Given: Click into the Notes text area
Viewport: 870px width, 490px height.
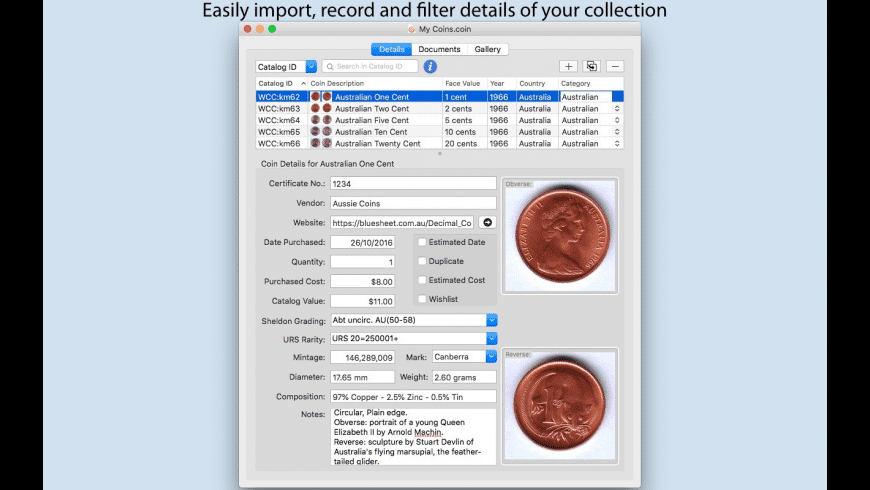Looking at the screenshot, I should tap(413, 437).
